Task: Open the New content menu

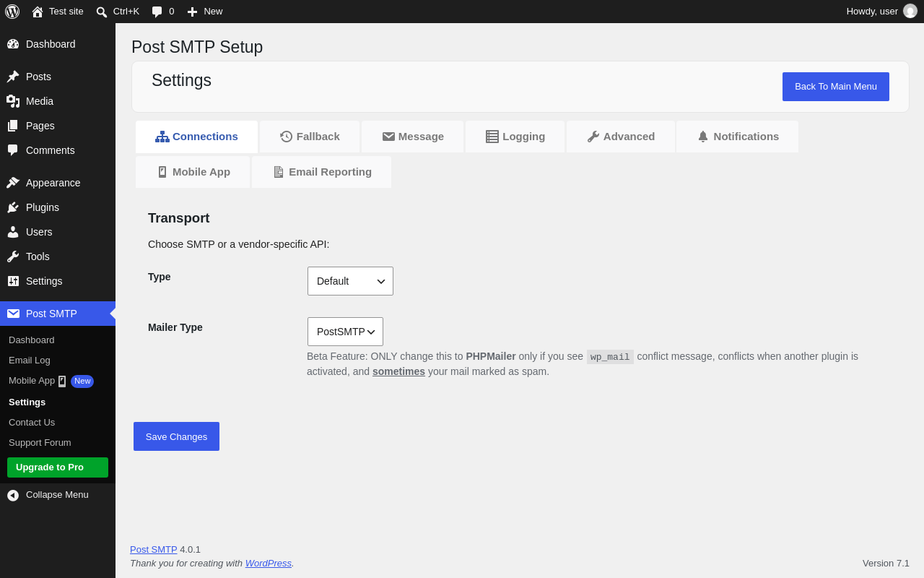Action: tap(205, 12)
